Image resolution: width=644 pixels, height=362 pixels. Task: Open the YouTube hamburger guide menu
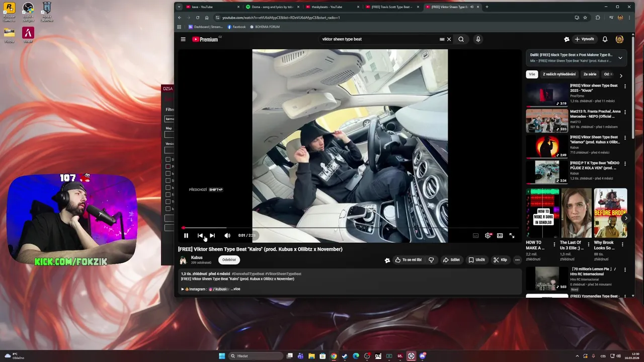[183, 39]
